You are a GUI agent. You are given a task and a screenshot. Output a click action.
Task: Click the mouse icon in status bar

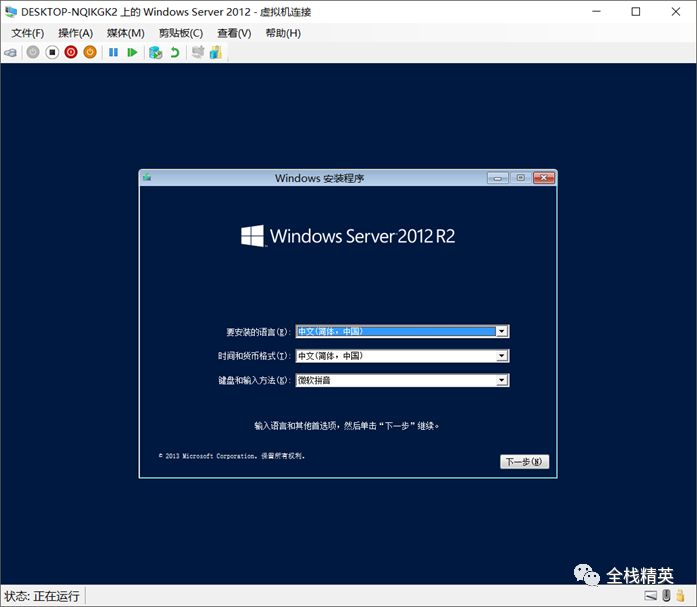pyautogui.click(x=666, y=595)
